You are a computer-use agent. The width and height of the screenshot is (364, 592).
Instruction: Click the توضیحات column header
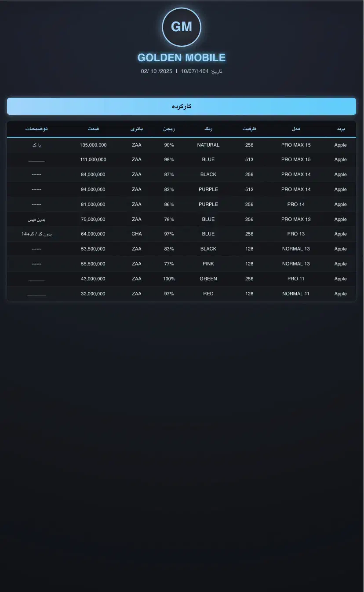[36, 129]
